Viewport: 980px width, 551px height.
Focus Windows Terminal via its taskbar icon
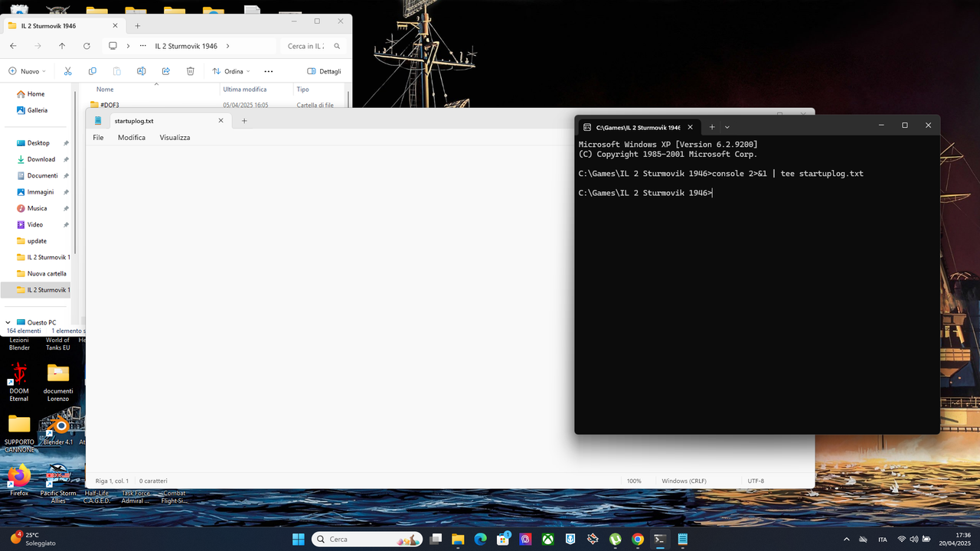pyautogui.click(x=659, y=539)
